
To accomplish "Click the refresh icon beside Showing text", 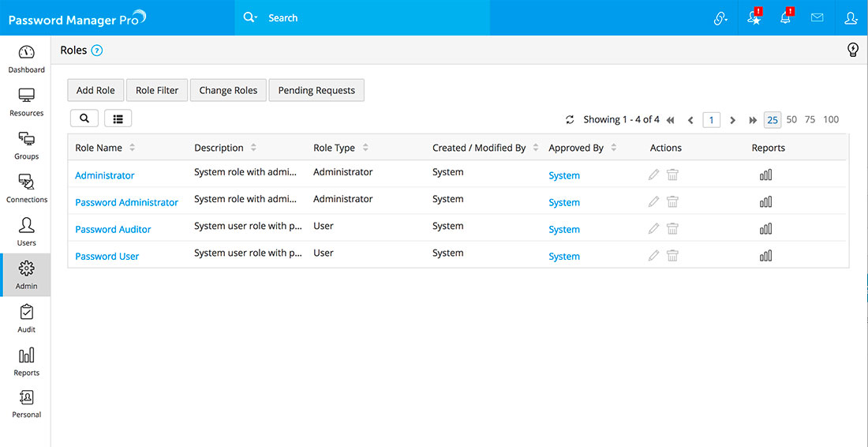I will [x=570, y=120].
